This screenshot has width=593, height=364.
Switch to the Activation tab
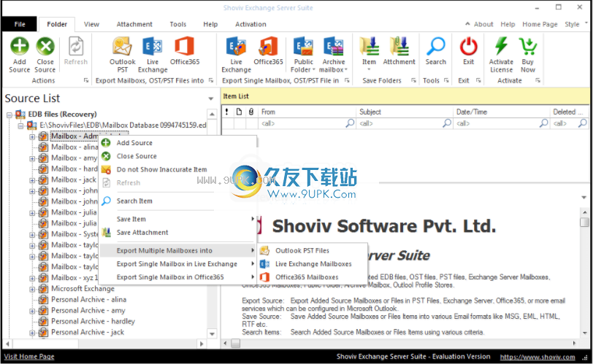(x=250, y=24)
